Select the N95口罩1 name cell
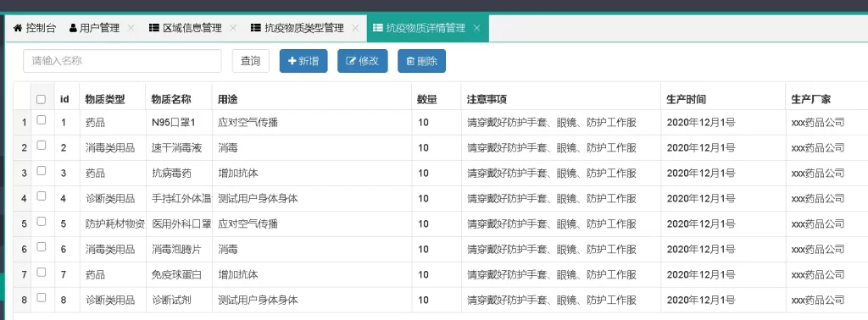Viewport: 868px width, 320px height. point(179,123)
